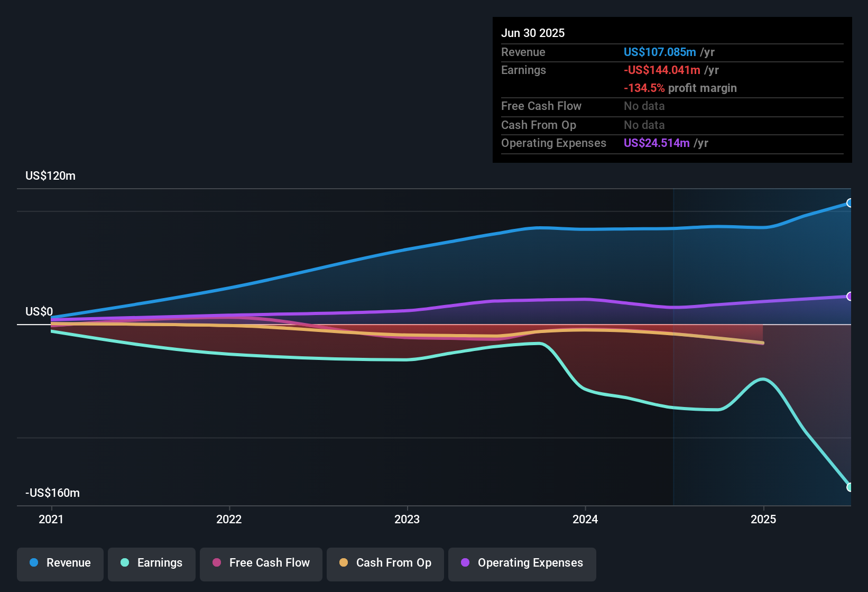Click the 2022 x-axis label
This screenshot has width=868, height=592.
point(229,520)
